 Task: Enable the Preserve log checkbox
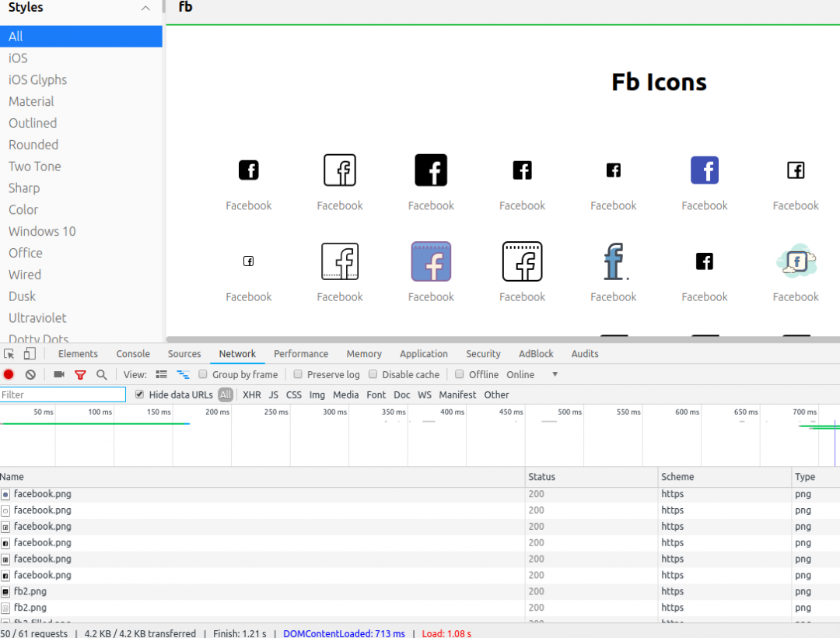298,374
